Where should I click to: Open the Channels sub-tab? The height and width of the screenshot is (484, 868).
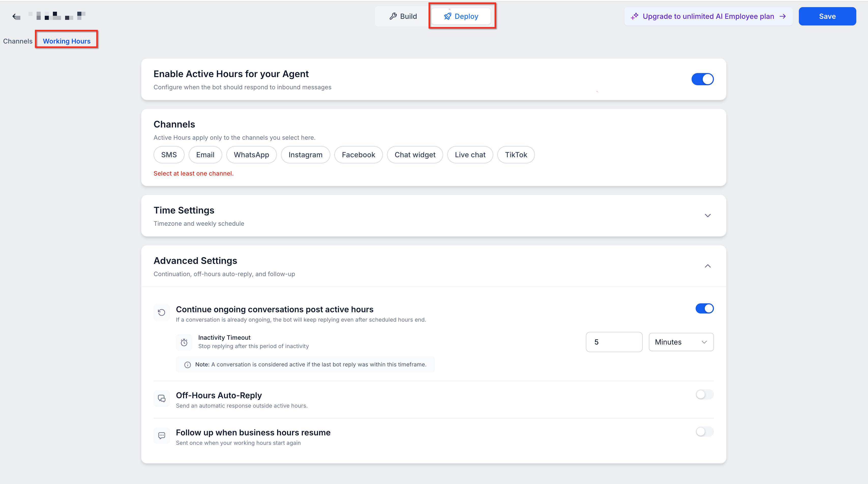click(18, 41)
